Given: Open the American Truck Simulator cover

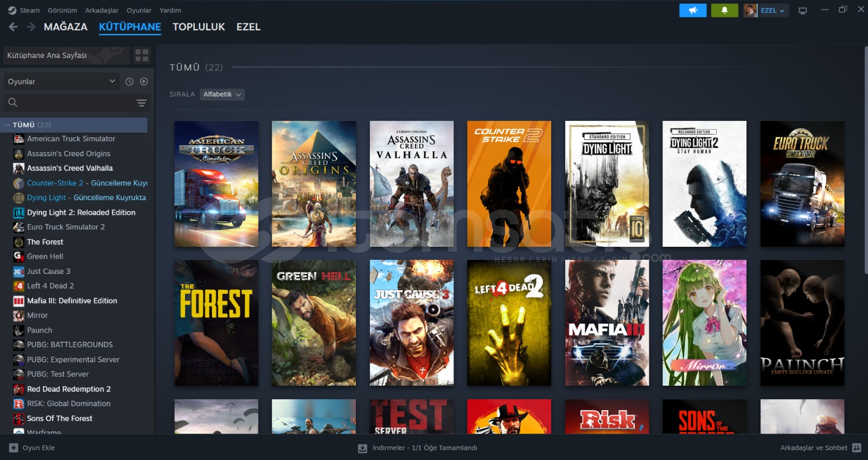Looking at the screenshot, I should [216, 184].
